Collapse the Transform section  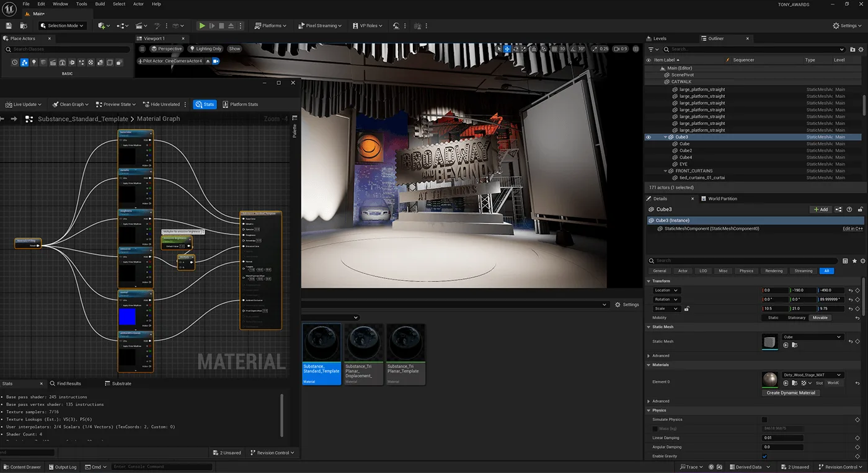click(649, 281)
